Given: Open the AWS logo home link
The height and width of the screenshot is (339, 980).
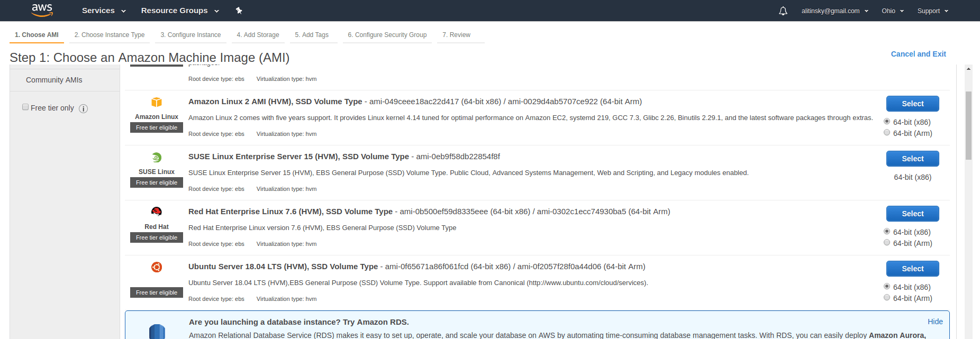Looking at the screenshot, I should [x=42, y=10].
